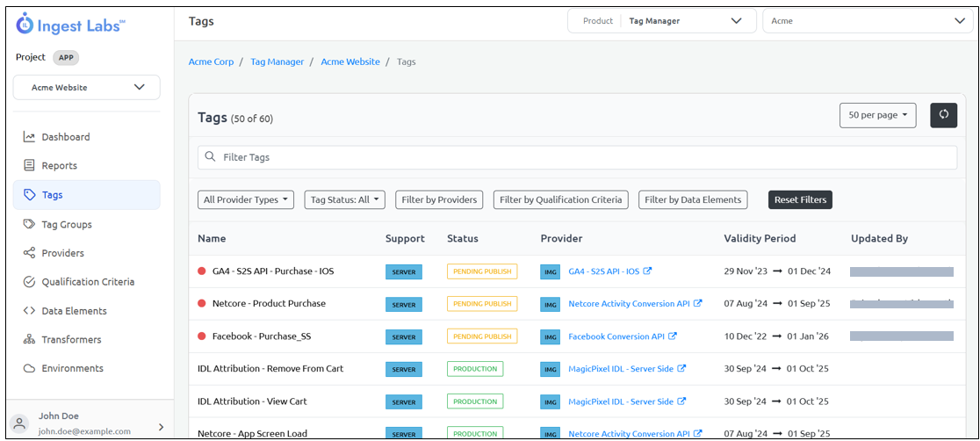980x441 pixels.
Task: Open the Tag Status: All dropdown
Action: (x=345, y=199)
